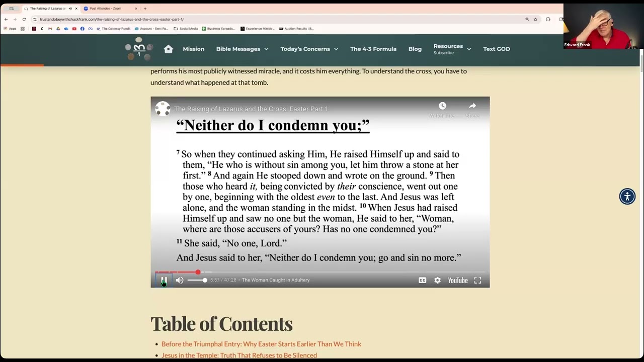Image resolution: width=644 pixels, height=362 pixels.
Task: Open The Woman Caught in Adultery chapter
Action: 275,280
